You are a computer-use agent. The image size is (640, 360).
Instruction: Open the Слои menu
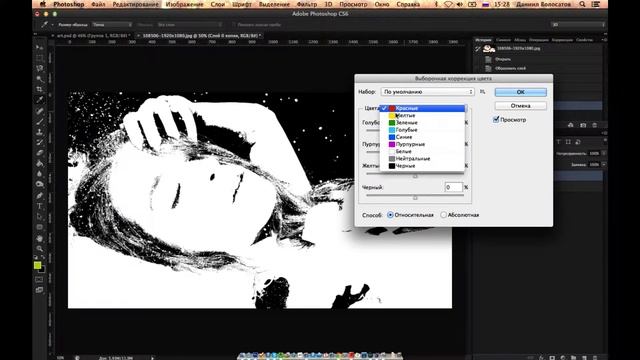[218, 4]
